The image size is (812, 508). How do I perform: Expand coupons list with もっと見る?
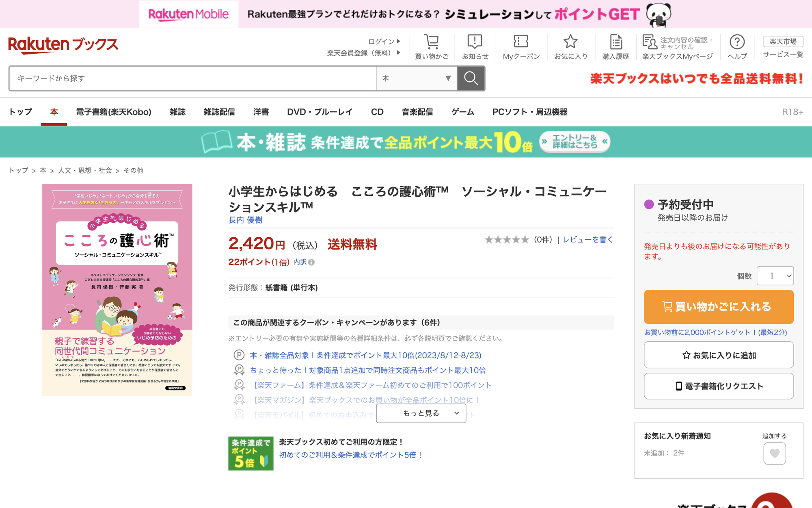click(x=421, y=413)
